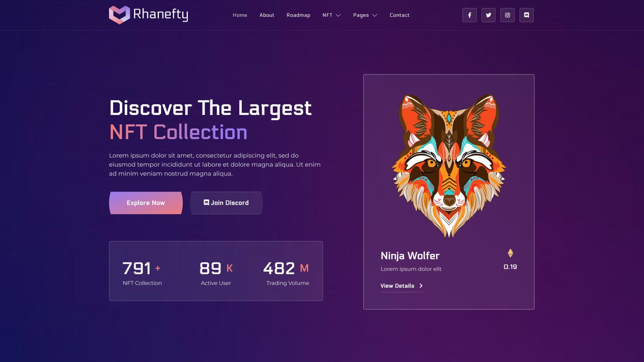
Task: Open the NFT menu item
Action: pos(327,15)
